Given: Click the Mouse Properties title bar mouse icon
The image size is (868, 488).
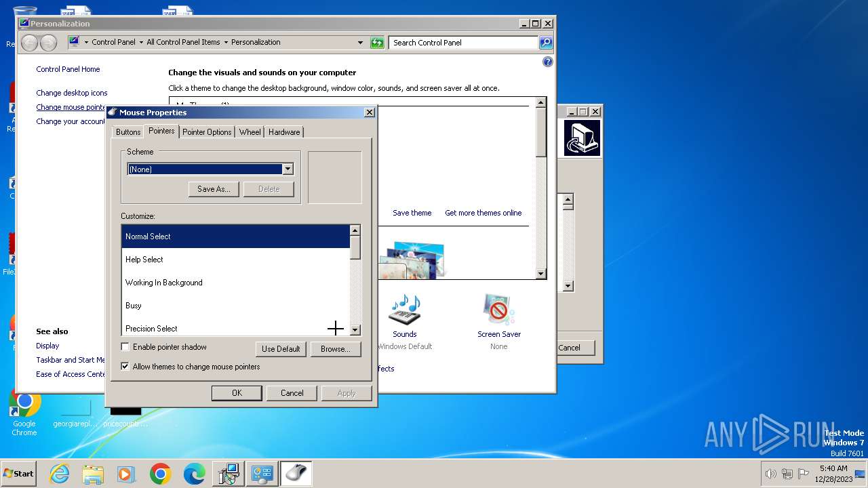Looking at the screenshot, I should coord(112,113).
